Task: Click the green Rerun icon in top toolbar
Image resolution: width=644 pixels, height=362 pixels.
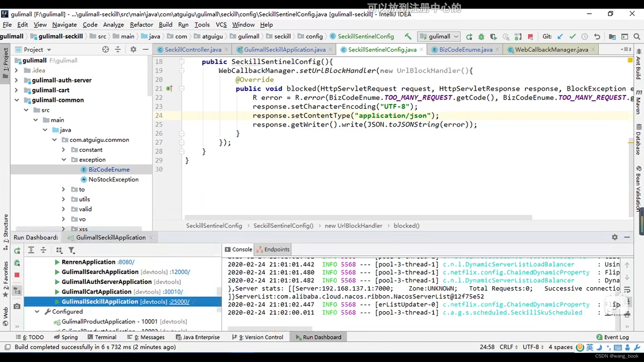Action: click(469, 37)
